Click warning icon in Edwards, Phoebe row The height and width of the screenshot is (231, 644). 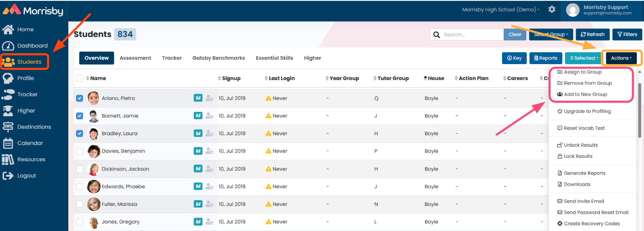click(x=268, y=187)
